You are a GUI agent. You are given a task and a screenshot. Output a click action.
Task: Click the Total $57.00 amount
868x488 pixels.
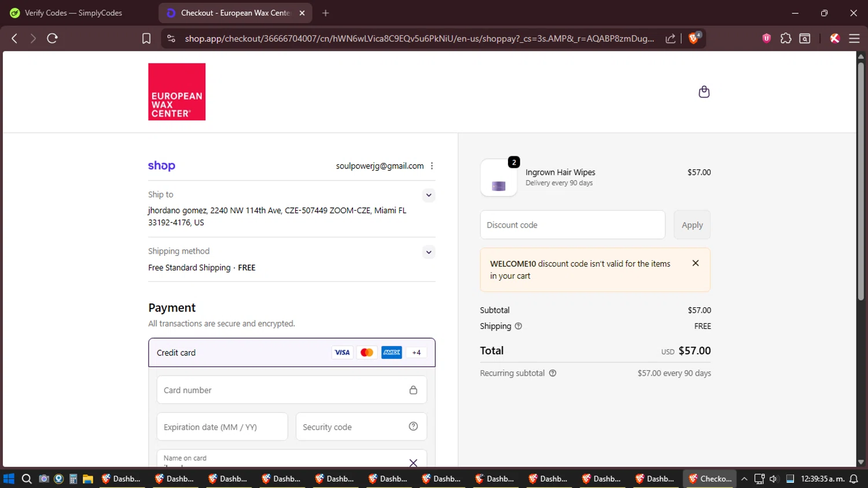[x=694, y=351]
